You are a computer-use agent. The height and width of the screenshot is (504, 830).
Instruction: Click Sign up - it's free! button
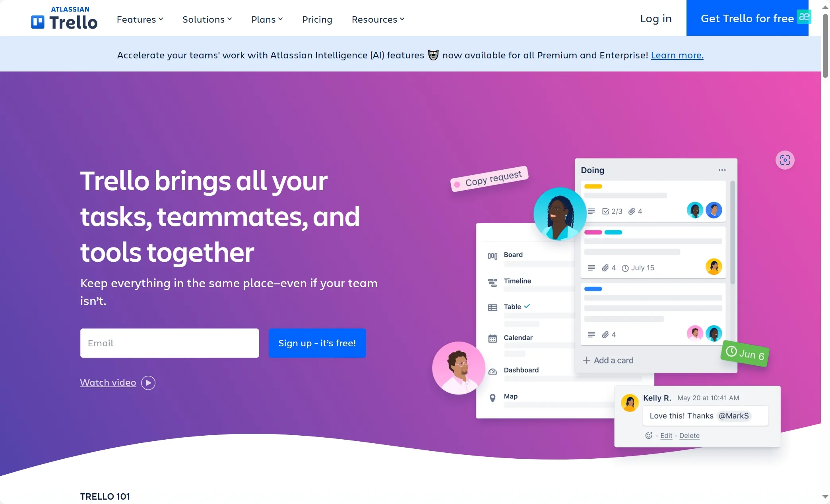pyautogui.click(x=316, y=343)
